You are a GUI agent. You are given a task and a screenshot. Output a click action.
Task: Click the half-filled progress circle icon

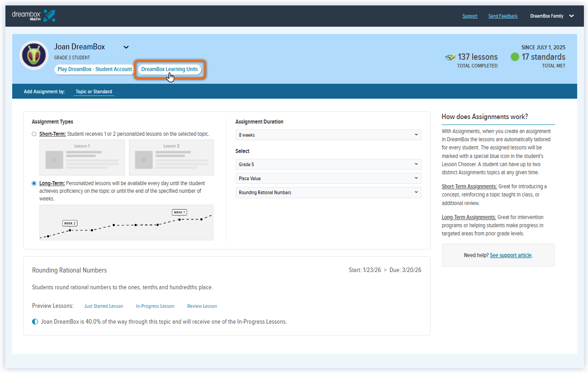tap(35, 322)
